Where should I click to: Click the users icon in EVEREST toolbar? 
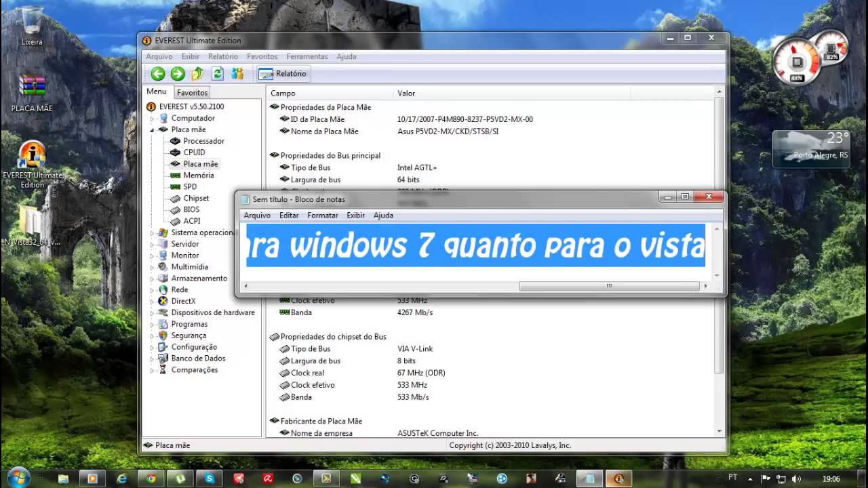pyautogui.click(x=237, y=74)
